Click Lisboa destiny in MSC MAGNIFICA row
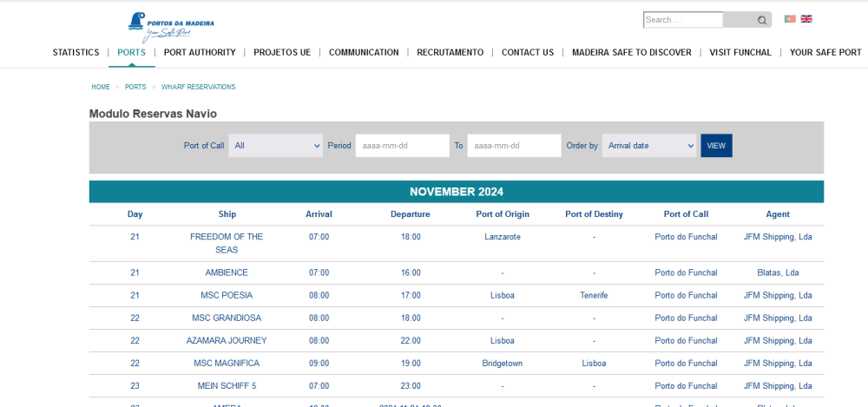Image resolution: width=868 pixels, height=407 pixels. coord(594,364)
